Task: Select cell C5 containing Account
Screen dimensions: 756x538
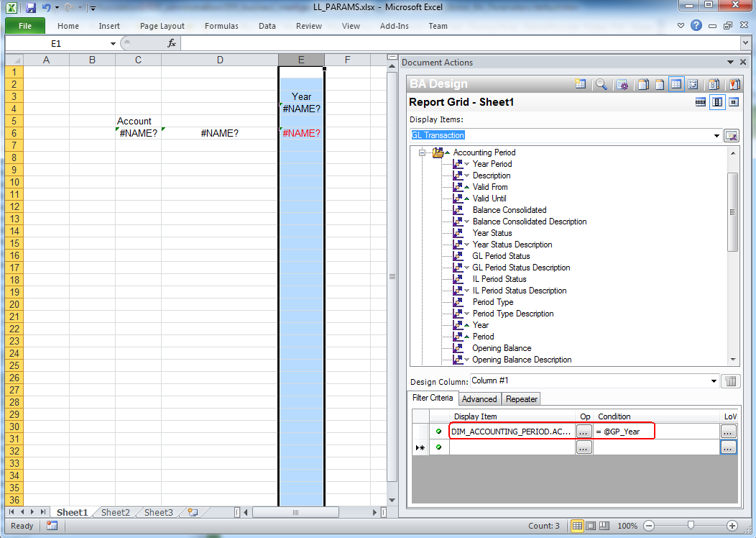Action: (138, 121)
